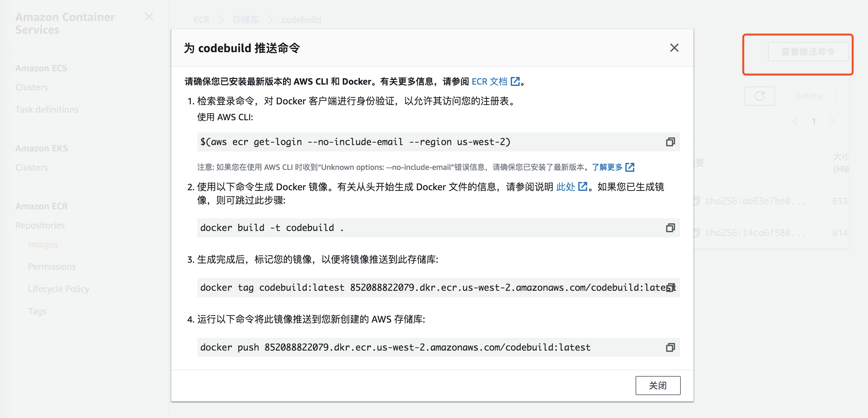The image size is (868, 418).
Task: Copy the docker push command
Action: click(670, 347)
